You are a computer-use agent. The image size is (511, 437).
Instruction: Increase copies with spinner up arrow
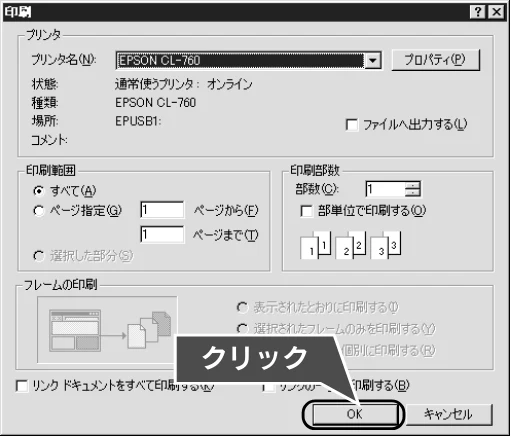pyautogui.click(x=413, y=185)
